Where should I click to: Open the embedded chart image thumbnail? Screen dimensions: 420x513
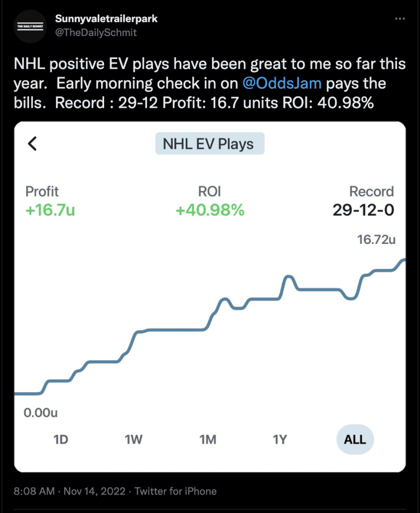click(210, 297)
